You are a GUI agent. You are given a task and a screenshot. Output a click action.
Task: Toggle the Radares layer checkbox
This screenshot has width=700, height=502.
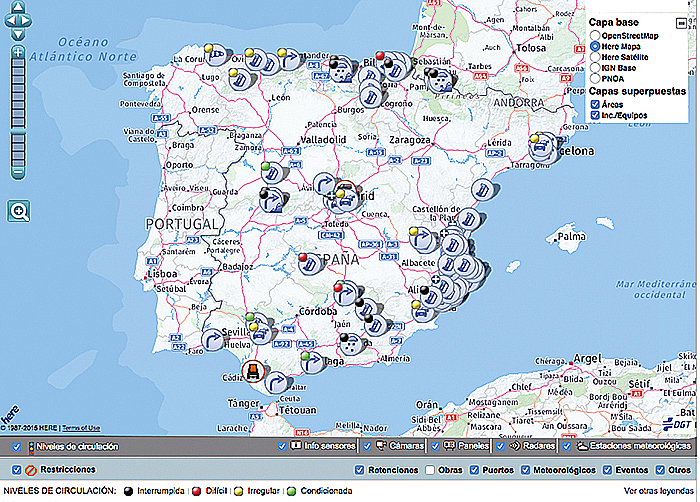coord(500,446)
